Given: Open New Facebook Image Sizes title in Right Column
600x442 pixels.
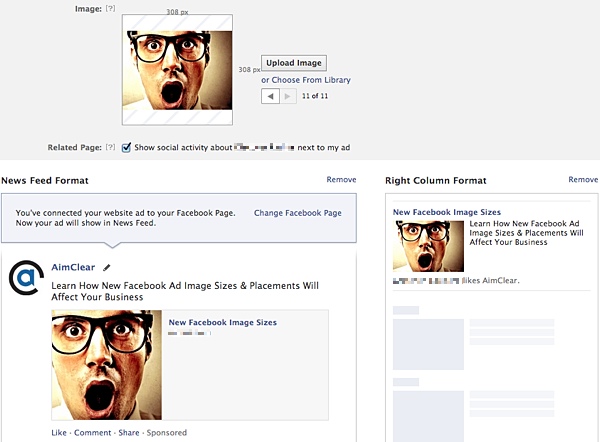Looking at the screenshot, I should (x=447, y=212).
